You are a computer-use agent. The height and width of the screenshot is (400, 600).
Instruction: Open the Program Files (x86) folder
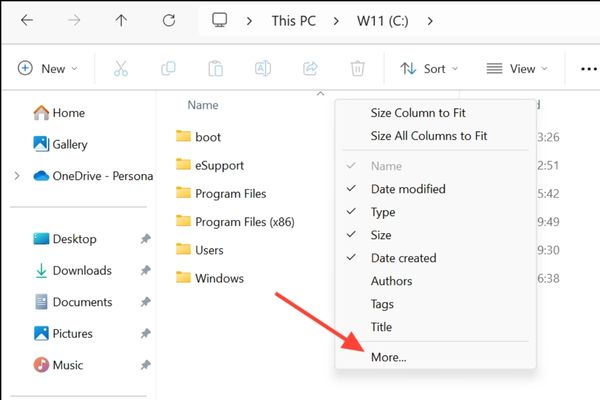pyautogui.click(x=245, y=221)
